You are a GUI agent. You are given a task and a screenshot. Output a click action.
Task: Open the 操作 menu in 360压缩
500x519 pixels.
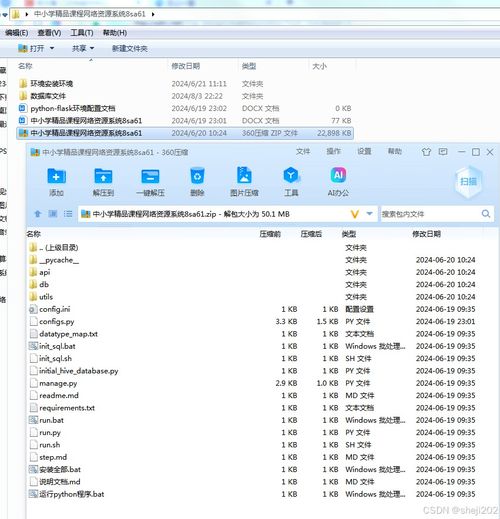[x=333, y=152]
